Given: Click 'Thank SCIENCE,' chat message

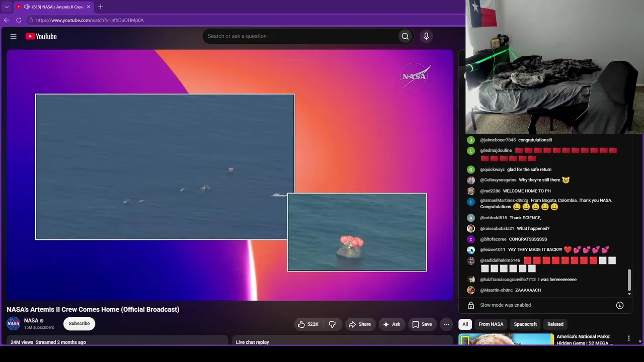Looking at the screenshot, I should 525,218.
